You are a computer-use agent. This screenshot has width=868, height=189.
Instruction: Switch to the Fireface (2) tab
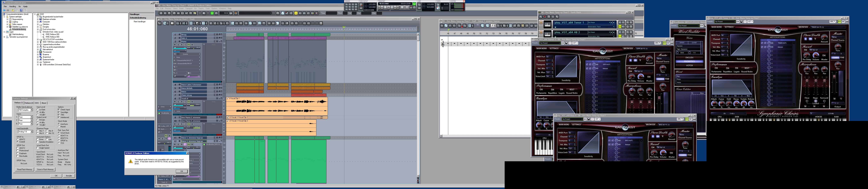pyautogui.click(x=29, y=103)
